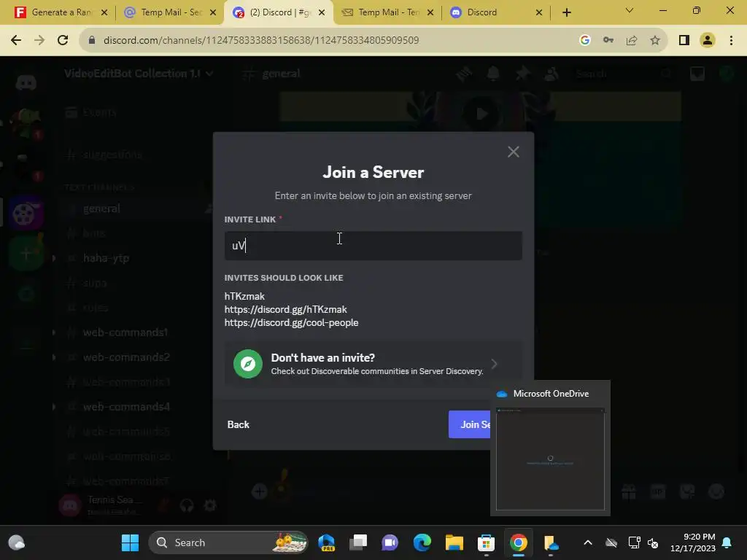Show hidden system tray icons
747x560 pixels.
click(588, 542)
